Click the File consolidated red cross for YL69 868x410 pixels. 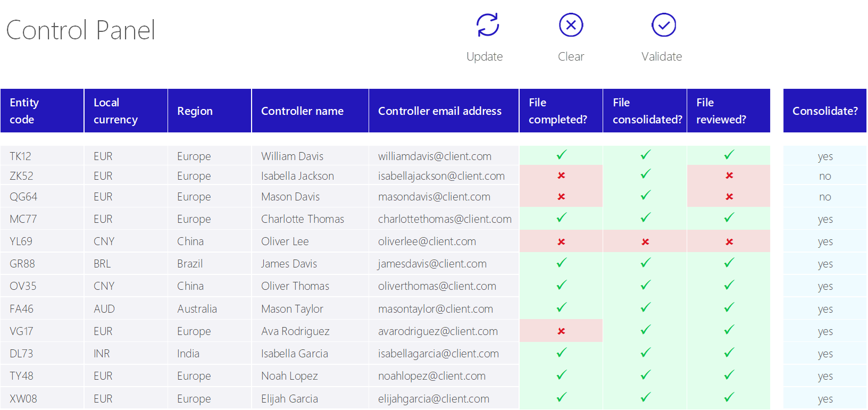point(645,242)
